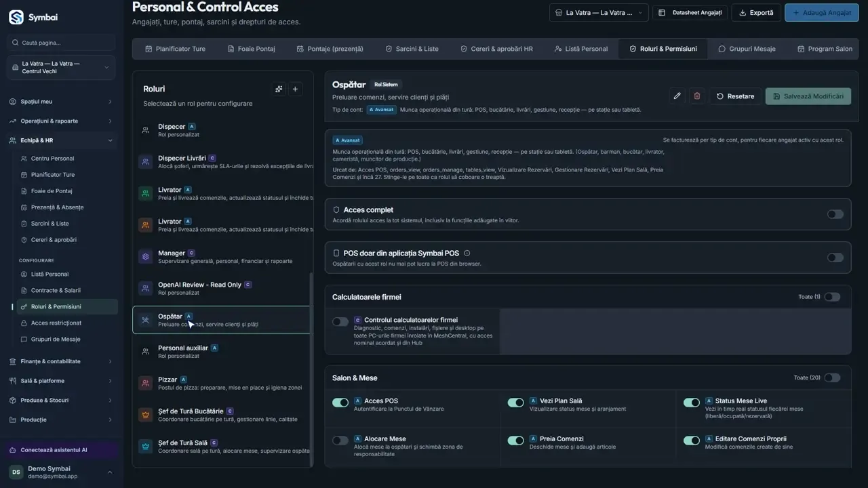Click Salvează Modificări button
This screenshot has width=868, height=488.
click(x=808, y=96)
